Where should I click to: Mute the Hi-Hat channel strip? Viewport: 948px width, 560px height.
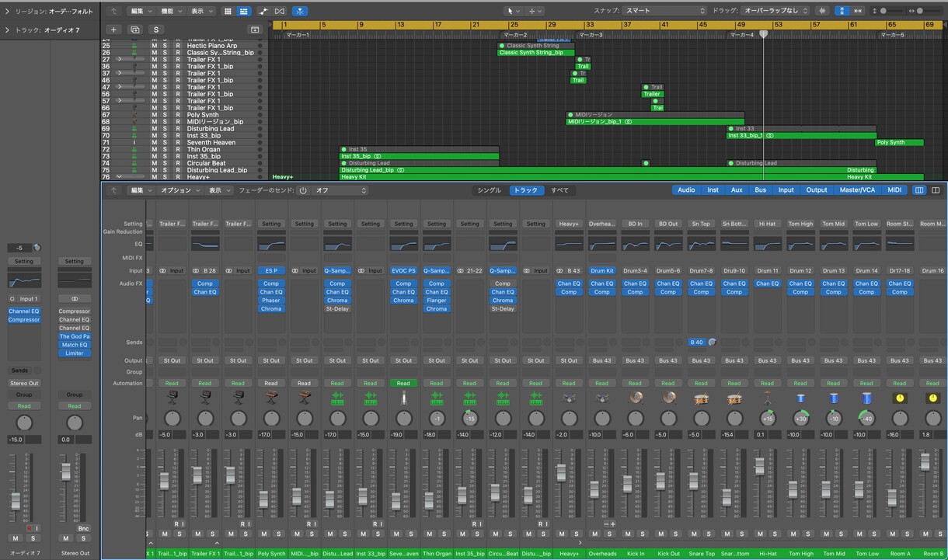coord(762,534)
